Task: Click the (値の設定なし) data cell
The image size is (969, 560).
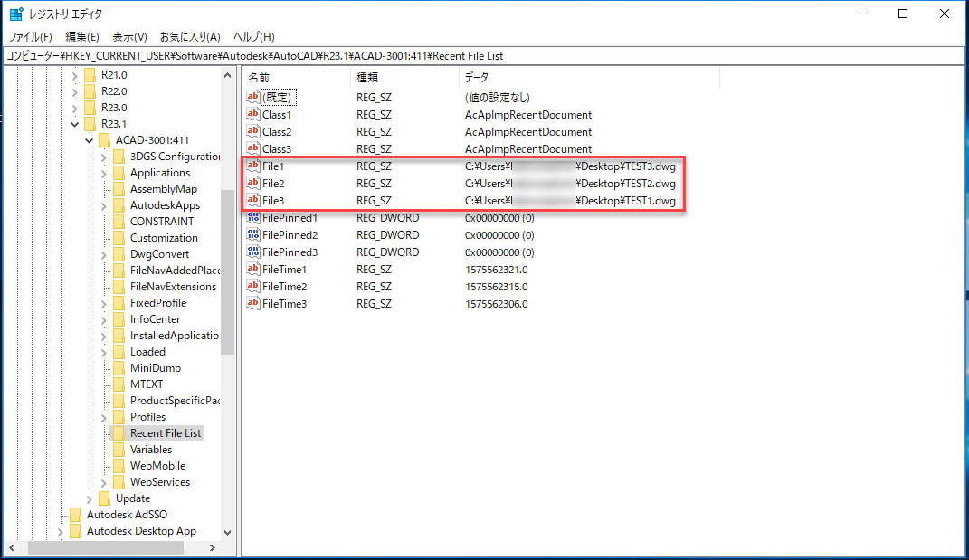Action: pos(498,98)
